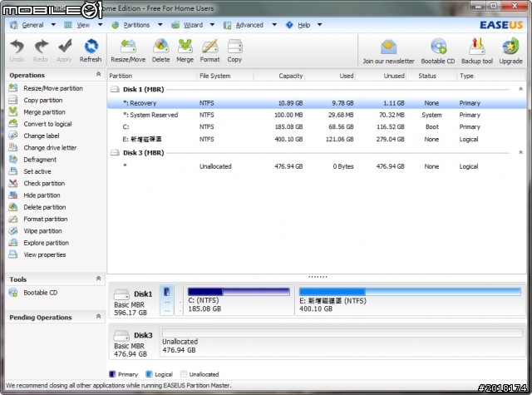Select the C: partition row

click(x=316, y=127)
